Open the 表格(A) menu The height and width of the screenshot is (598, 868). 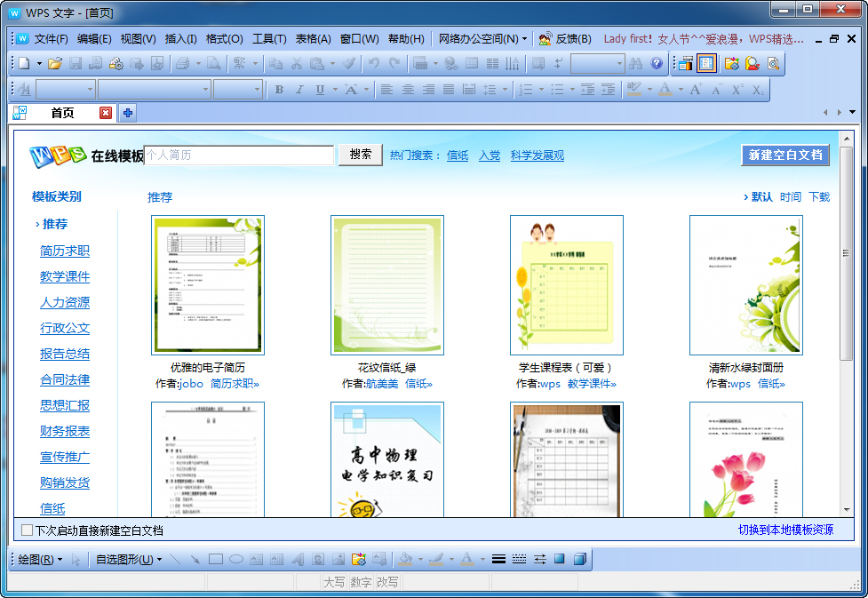point(313,39)
